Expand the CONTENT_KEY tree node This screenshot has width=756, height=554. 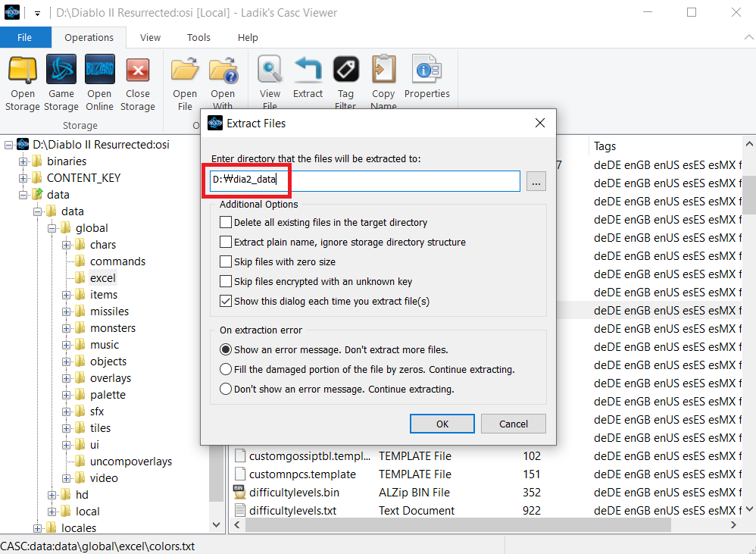point(23,178)
